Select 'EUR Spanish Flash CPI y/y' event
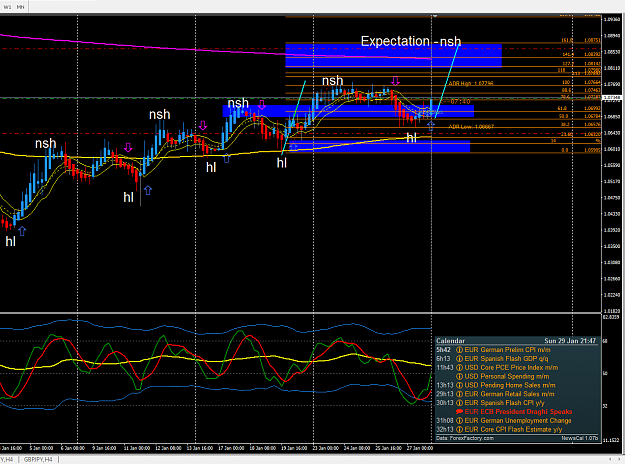The width and height of the screenshot is (625, 464). point(504,403)
